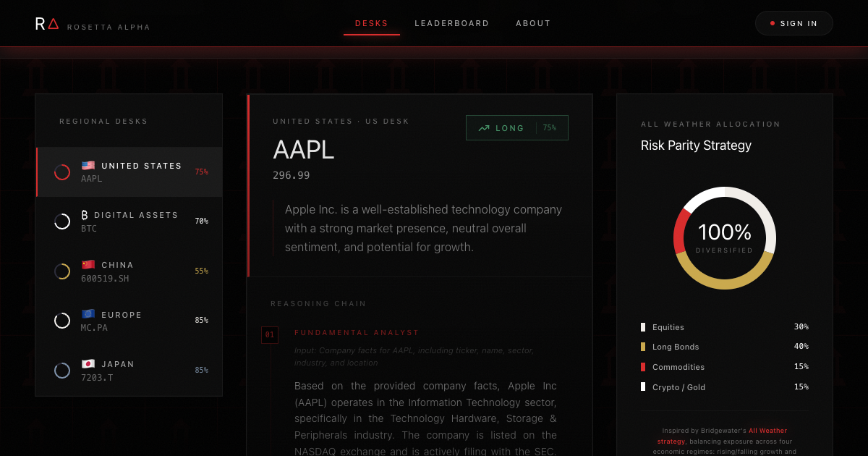Click the step 01 number box
The height and width of the screenshot is (456, 868).
tap(270, 334)
